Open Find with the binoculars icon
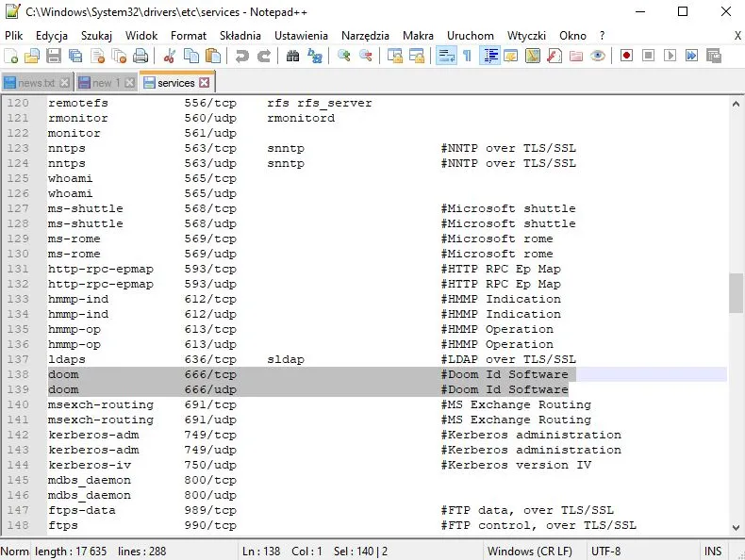 (292, 57)
